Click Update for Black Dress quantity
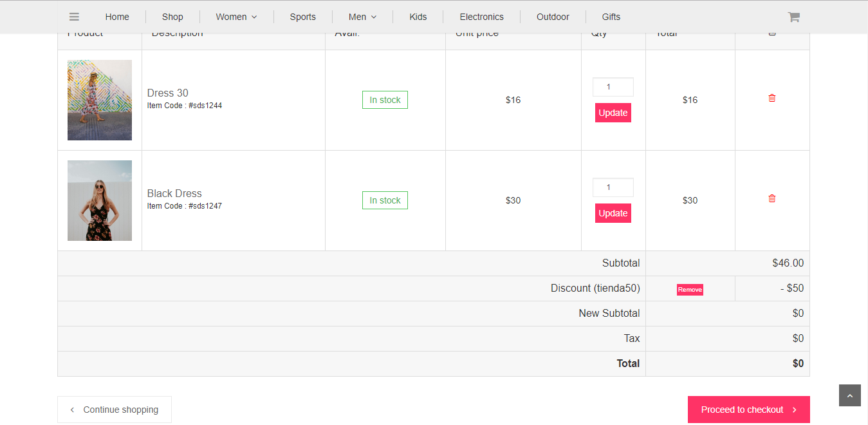 coord(613,213)
